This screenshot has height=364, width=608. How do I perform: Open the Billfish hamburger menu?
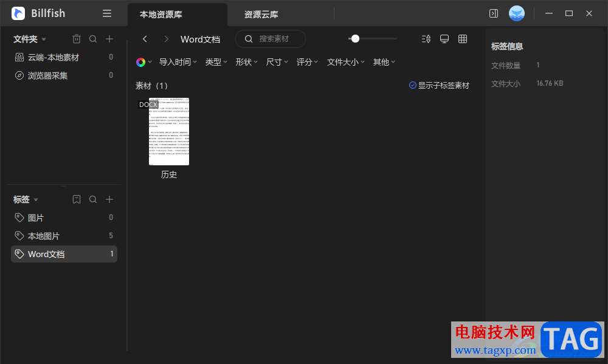tap(107, 13)
